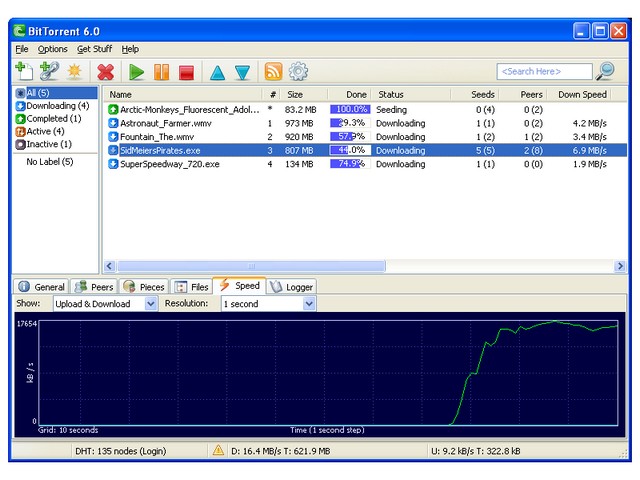Sort by the Down Speed column header
The width and height of the screenshot is (640, 480).
580,95
